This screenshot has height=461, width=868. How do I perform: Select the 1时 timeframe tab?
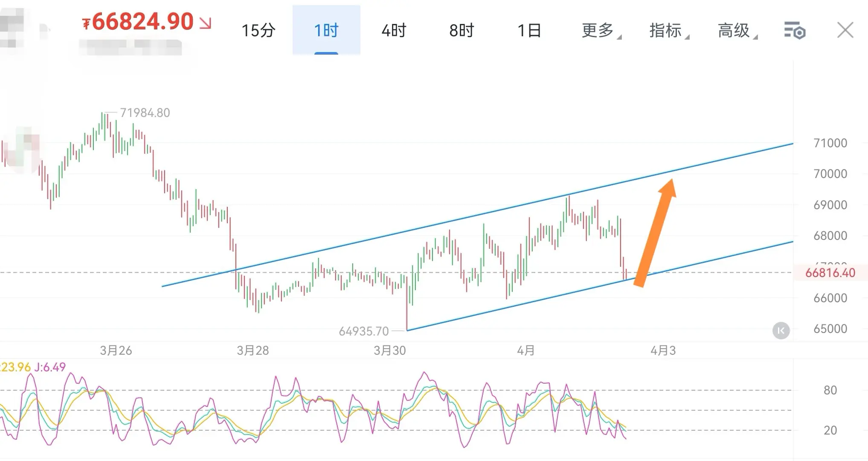[326, 30]
